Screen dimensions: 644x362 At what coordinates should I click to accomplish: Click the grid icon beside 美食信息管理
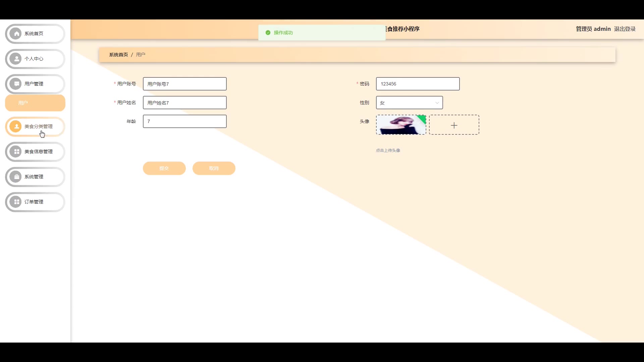pyautogui.click(x=16, y=152)
